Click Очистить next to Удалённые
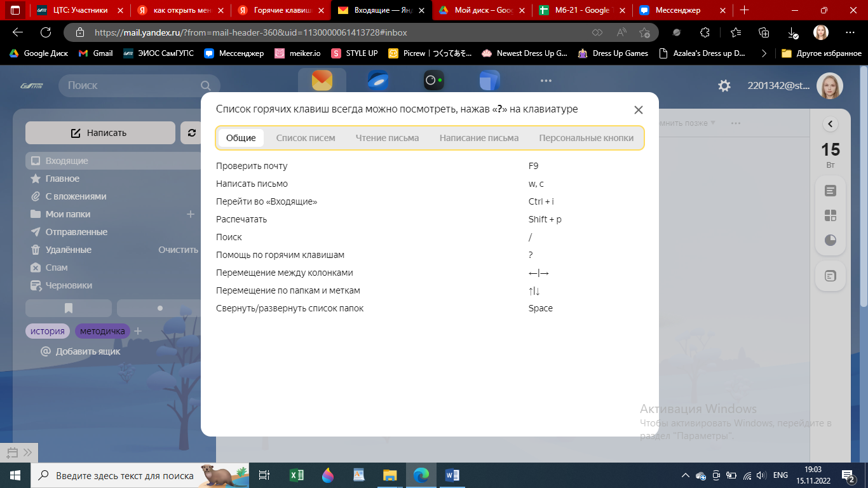 (x=178, y=250)
